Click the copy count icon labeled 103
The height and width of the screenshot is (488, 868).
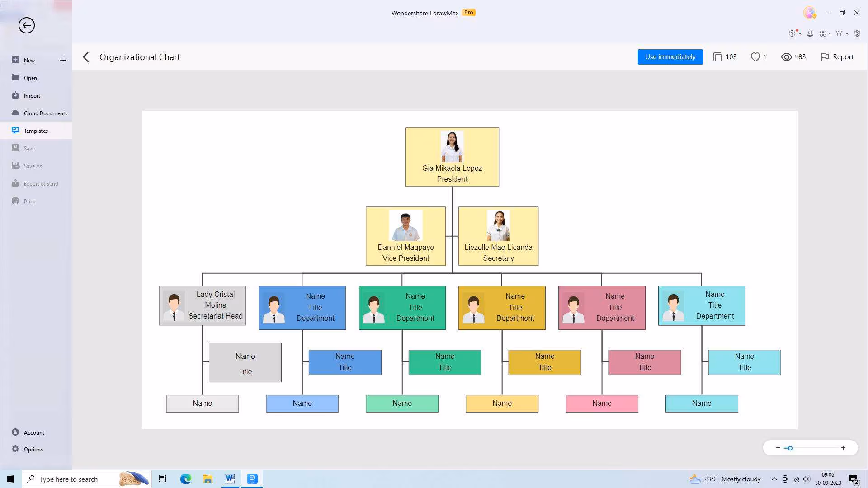(x=717, y=57)
